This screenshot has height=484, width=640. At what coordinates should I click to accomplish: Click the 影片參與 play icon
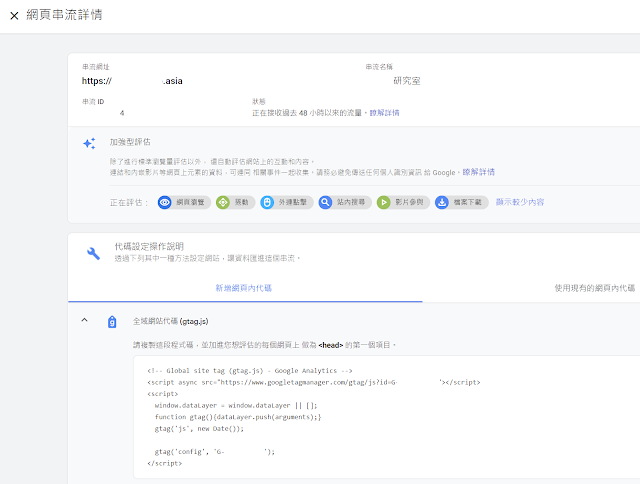coord(383,202)
